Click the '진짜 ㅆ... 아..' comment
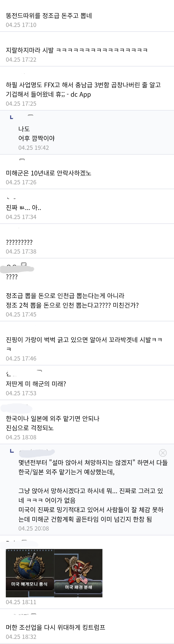This screenshot has height=644, width=174. click(24, 208)
